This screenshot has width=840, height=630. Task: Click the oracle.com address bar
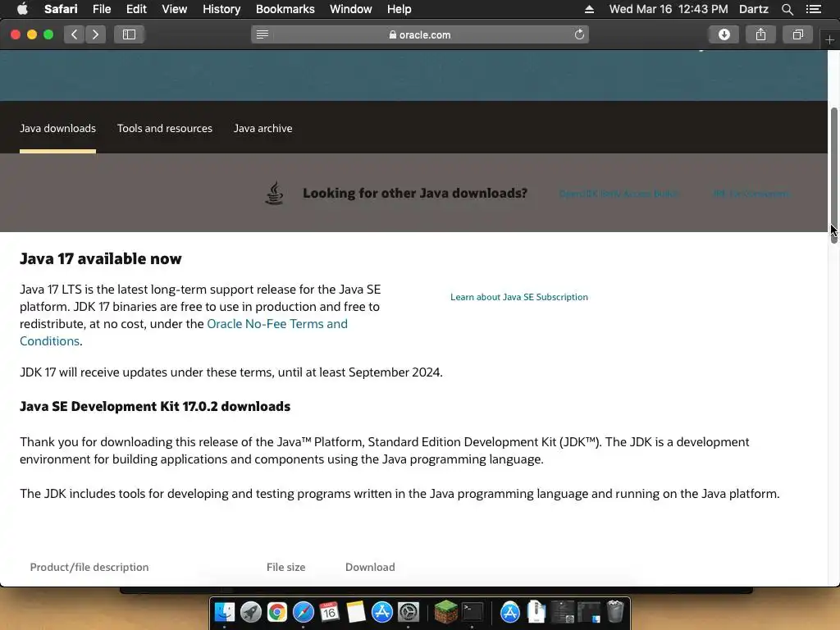tap(420, 34)
